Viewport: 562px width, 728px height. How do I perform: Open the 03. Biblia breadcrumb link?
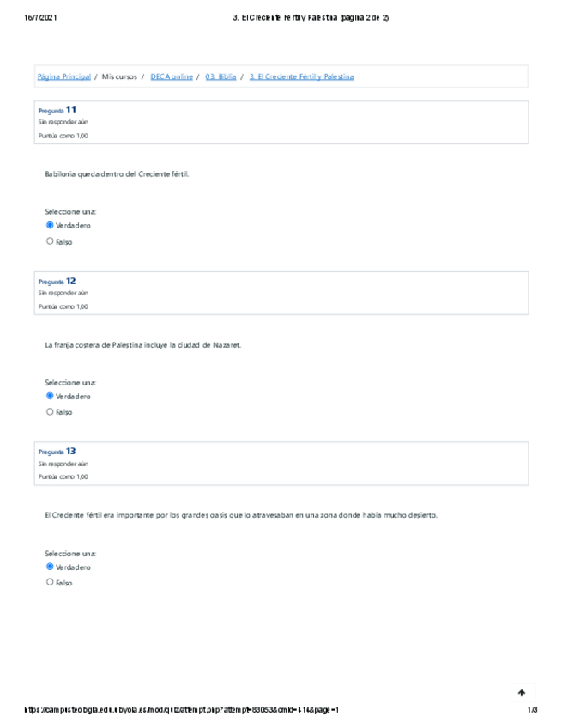(x=221, y=76)
